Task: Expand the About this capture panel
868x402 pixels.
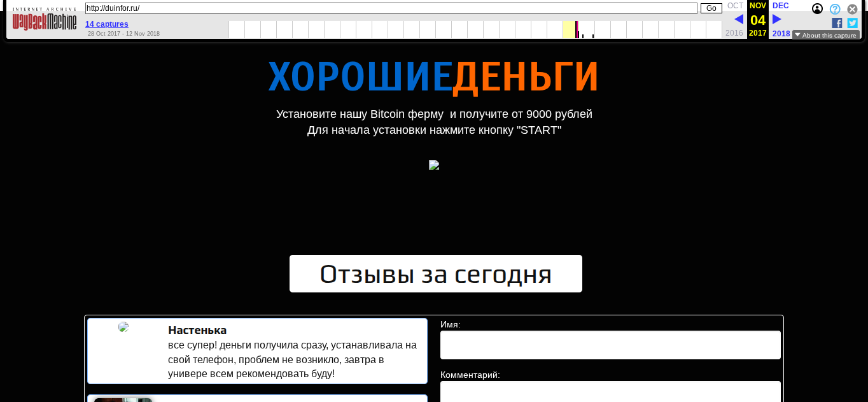Action: [825, 35]
